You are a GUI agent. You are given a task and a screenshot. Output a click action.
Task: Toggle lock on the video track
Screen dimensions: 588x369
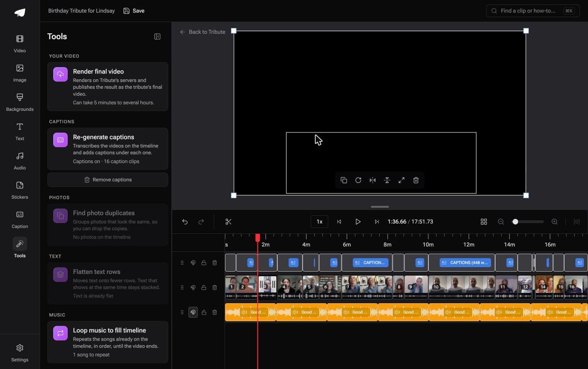[x=204, y=287]
